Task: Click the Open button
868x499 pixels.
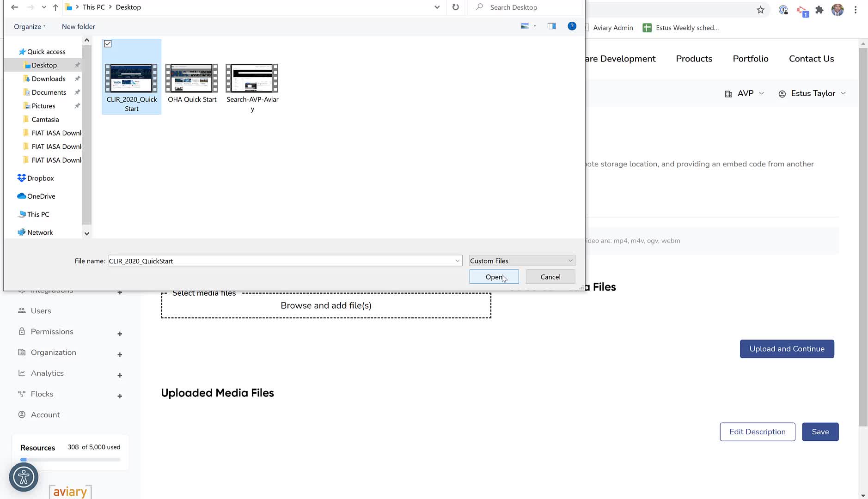Action: click(x=494, y=277)
